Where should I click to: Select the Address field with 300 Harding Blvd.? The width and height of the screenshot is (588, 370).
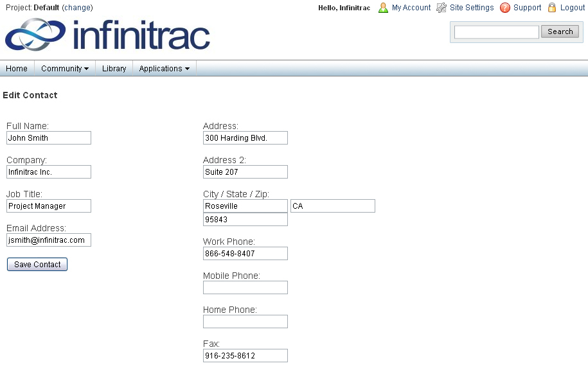click(x=245, y=137)
